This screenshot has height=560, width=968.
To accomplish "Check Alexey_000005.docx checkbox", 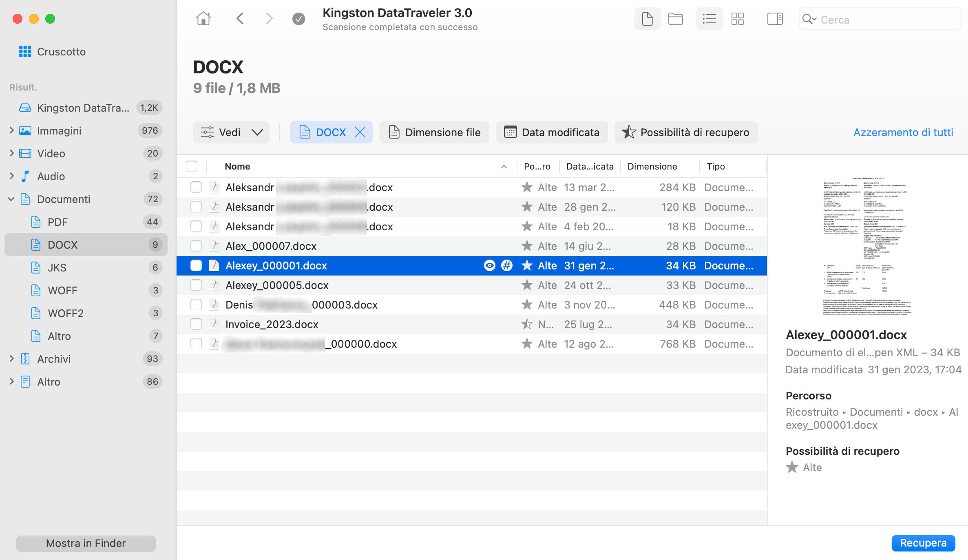I will (x=196, y=285).
